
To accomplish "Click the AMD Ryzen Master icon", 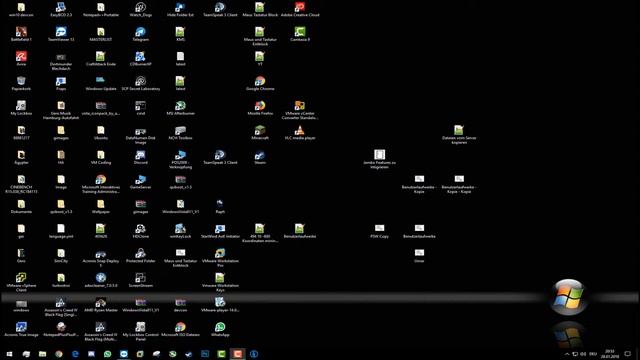I will pos(101,304).
